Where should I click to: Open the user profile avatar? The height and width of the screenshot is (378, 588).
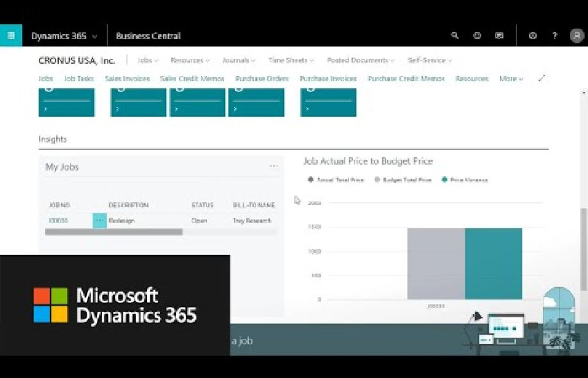(x=576, y=36)
